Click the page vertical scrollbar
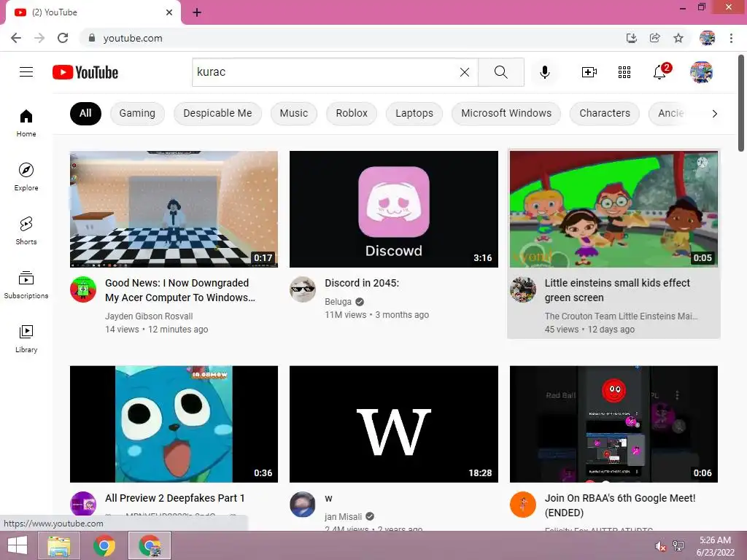 click(742, 104)
